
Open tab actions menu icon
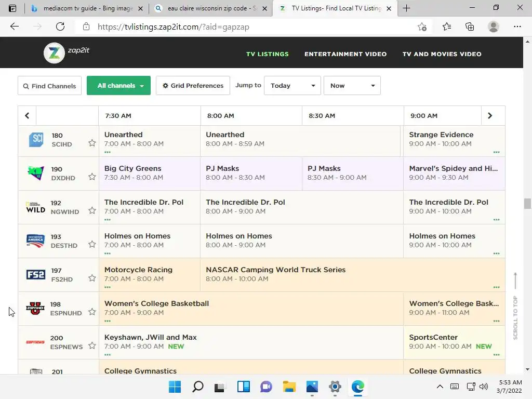(12, 8)
